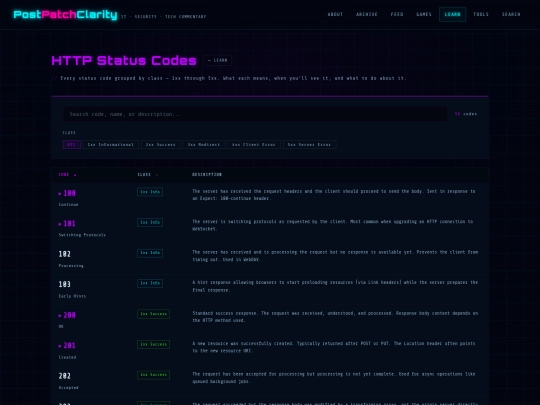540x405 pixels.
Task: Click status code 101
Action: pos(69,224)
